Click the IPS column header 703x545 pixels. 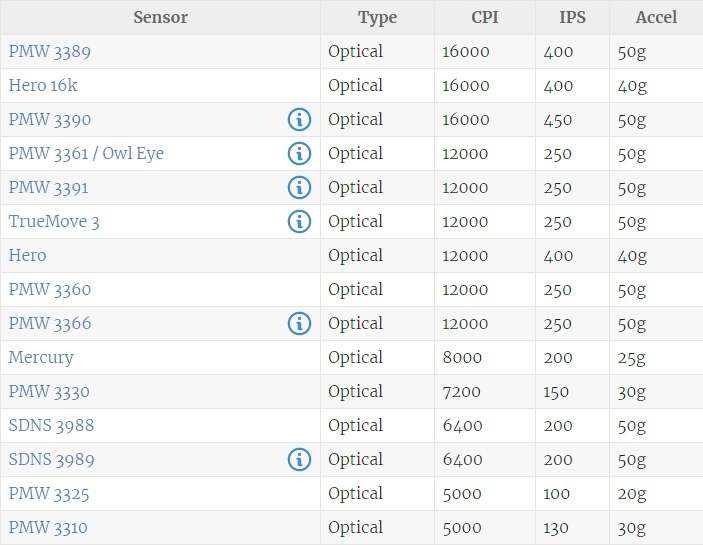coord(572,17)
